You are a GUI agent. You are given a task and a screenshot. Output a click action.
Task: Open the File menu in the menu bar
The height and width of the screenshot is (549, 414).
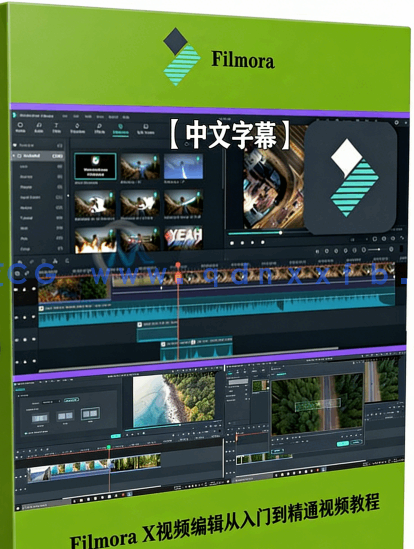(65, 116)
